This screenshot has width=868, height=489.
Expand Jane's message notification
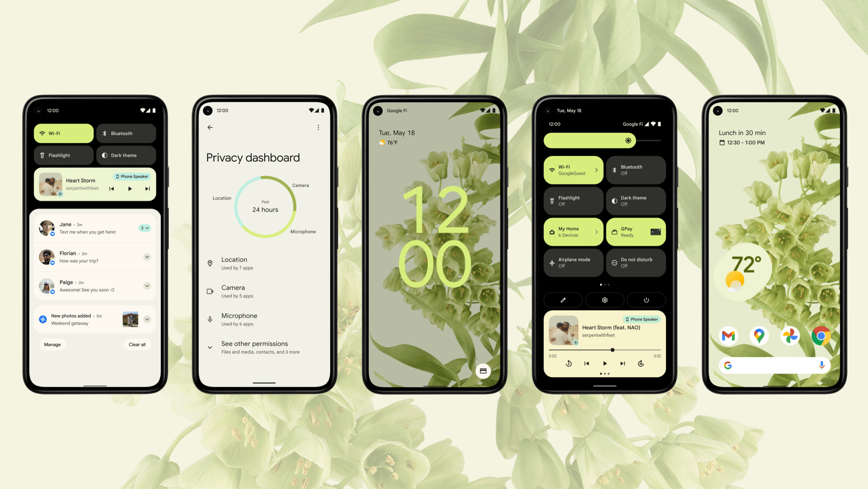[145, 228]
